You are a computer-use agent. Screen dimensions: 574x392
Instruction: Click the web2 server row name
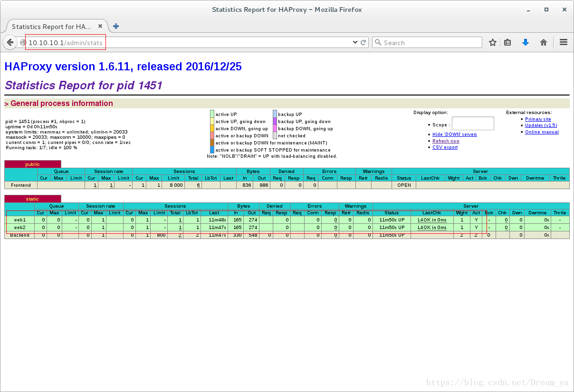20,228
